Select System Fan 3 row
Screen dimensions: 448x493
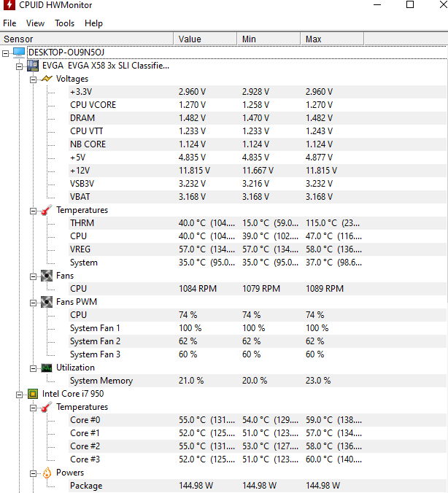[x=258, y=354]
